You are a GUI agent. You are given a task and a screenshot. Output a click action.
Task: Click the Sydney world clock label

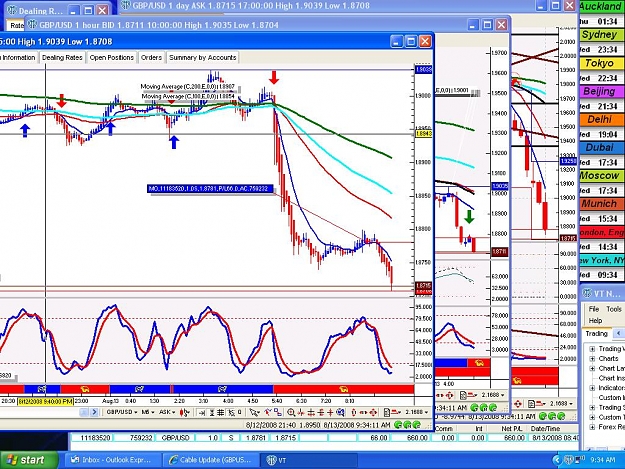[x=599, y=34]
